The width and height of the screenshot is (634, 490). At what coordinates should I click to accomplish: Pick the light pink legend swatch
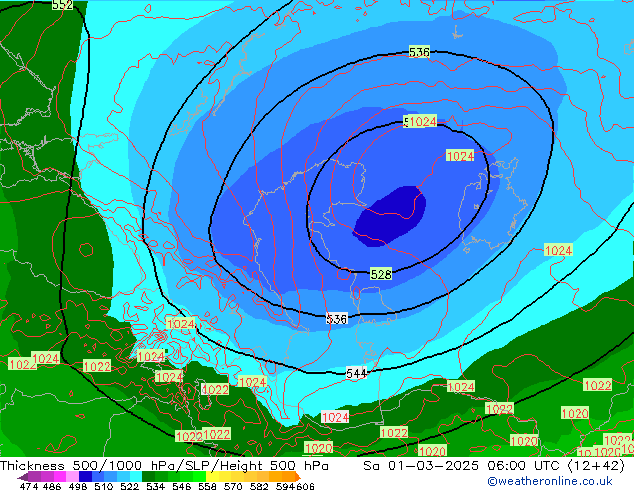72,476
